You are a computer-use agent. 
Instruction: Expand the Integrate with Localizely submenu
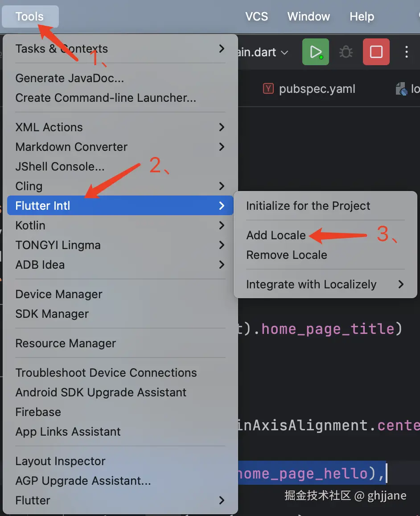401,284
